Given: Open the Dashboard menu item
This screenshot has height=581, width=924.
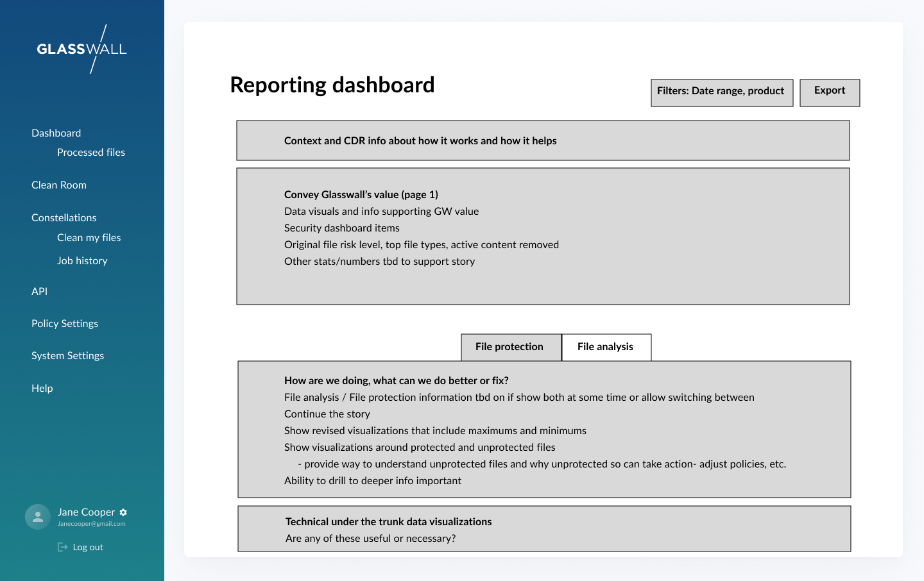Looking at the screenshot, I should (x=56, y=133).
